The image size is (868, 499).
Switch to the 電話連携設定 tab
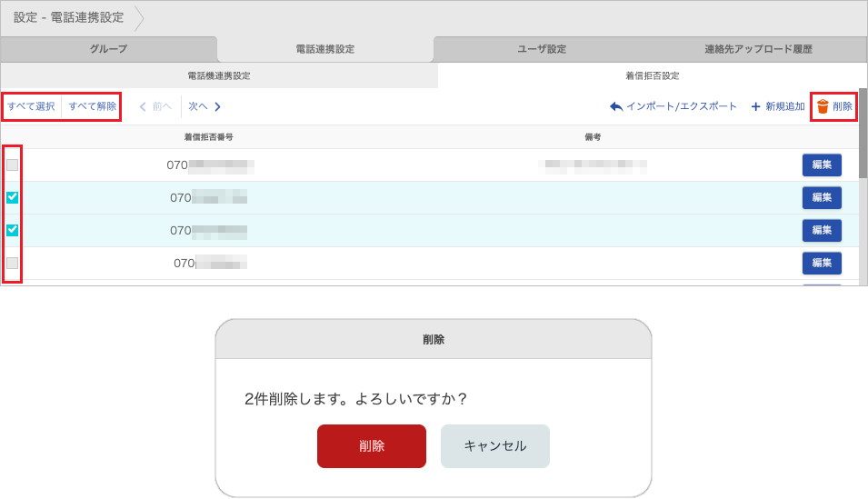coord(325,49)
